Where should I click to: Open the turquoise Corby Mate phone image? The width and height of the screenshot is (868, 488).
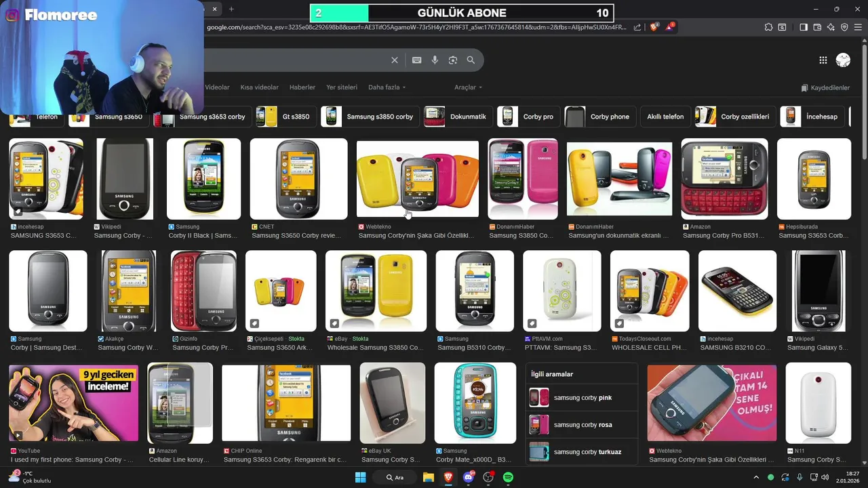475,403
